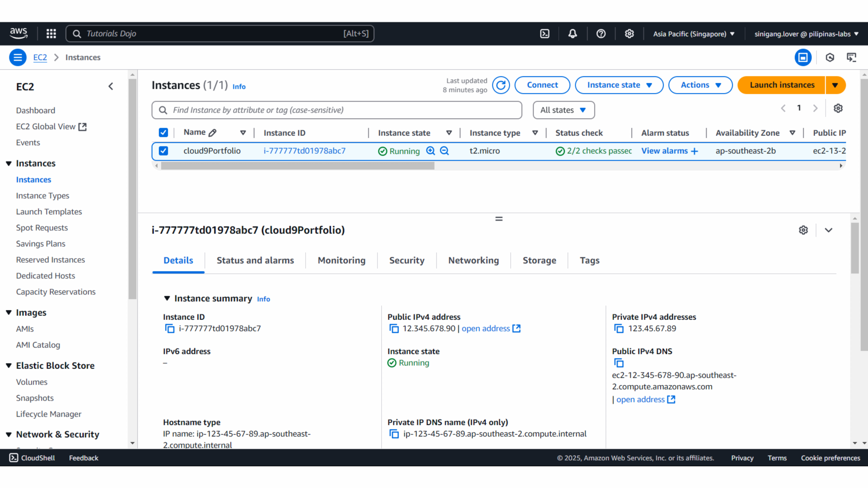
Task: Toggle the side navigation hamburger menu
Action: tap(18, 57)
